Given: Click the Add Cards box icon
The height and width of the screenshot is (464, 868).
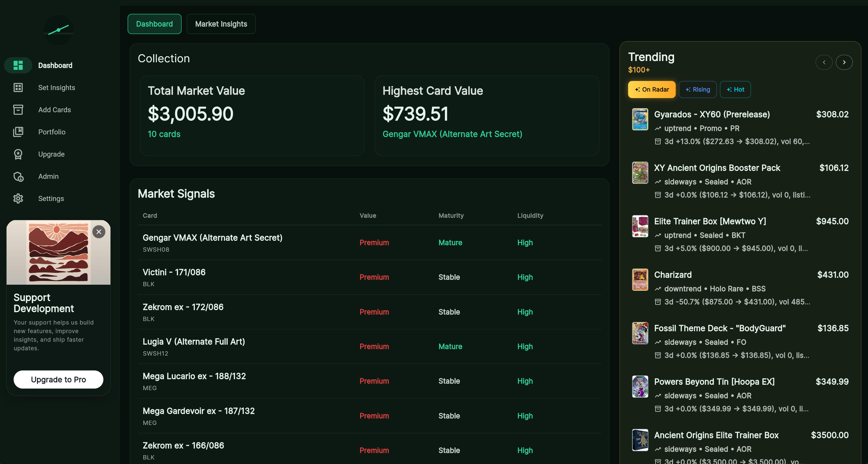Looking at the screenshot, I should point(18,110).
